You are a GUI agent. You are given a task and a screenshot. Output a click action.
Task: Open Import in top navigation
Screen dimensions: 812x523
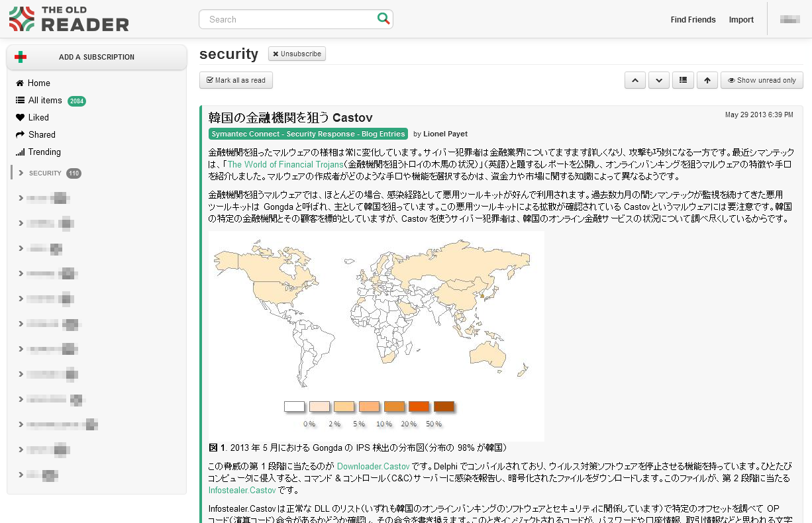(x=741, y=20)
